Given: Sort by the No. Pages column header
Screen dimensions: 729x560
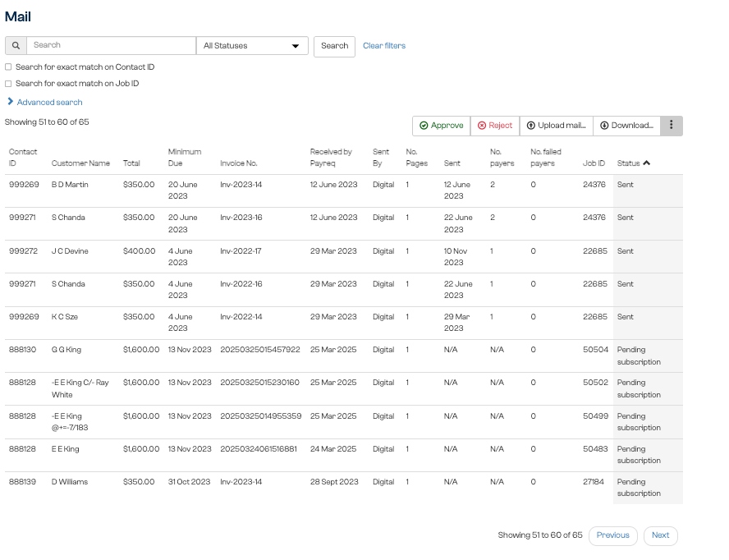Looking at the screenshot, I should (416, 157).
